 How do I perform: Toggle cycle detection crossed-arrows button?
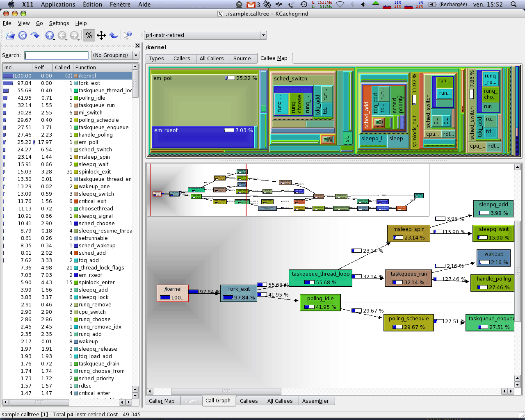click(101, 36)
